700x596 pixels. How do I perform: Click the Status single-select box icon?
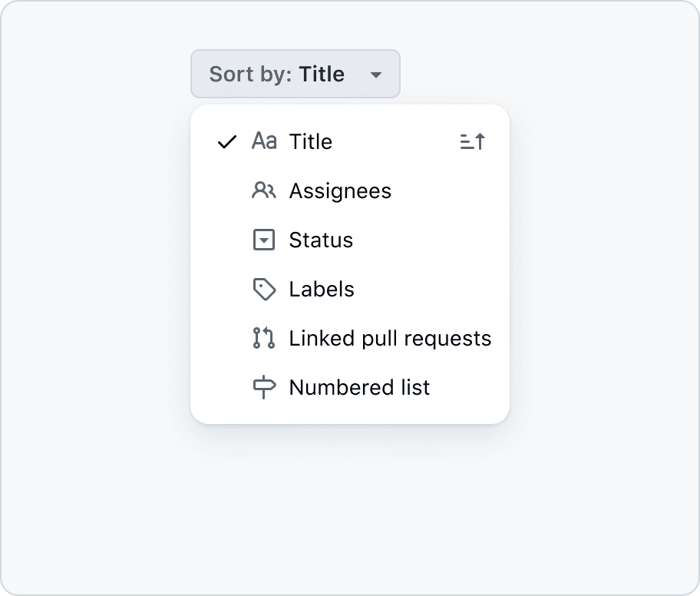pyautogui.click(x=264, y=240)
